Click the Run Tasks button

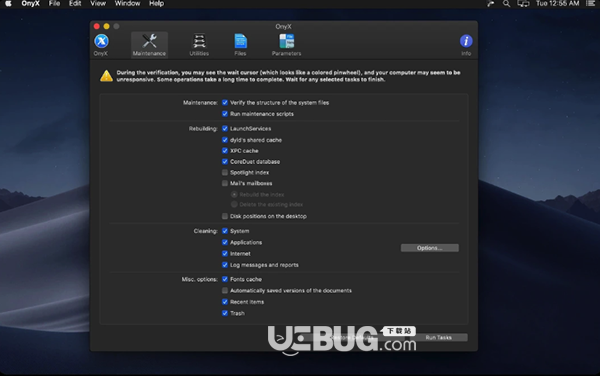pyautogui.click(x=439, y=337)
